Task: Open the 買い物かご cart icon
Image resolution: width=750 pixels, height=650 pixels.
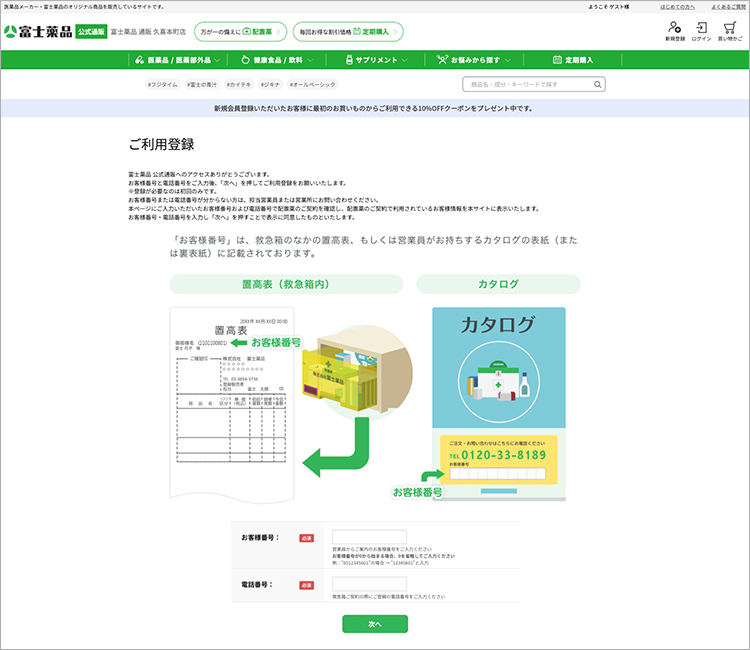Action: coord(729,27)
